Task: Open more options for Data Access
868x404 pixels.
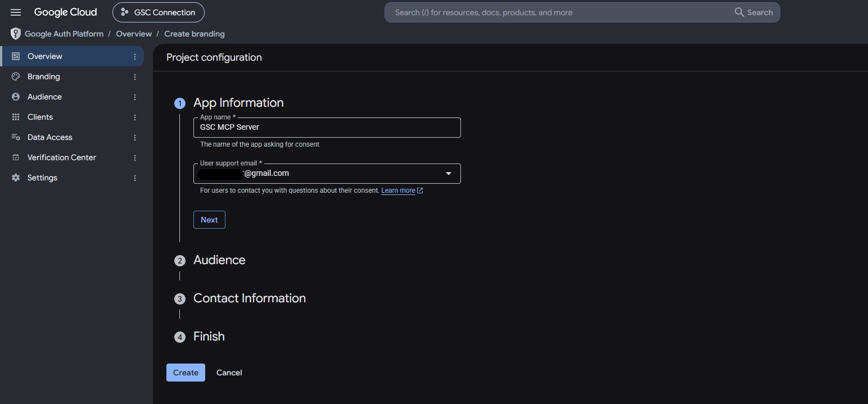Action: click(135, 138)
